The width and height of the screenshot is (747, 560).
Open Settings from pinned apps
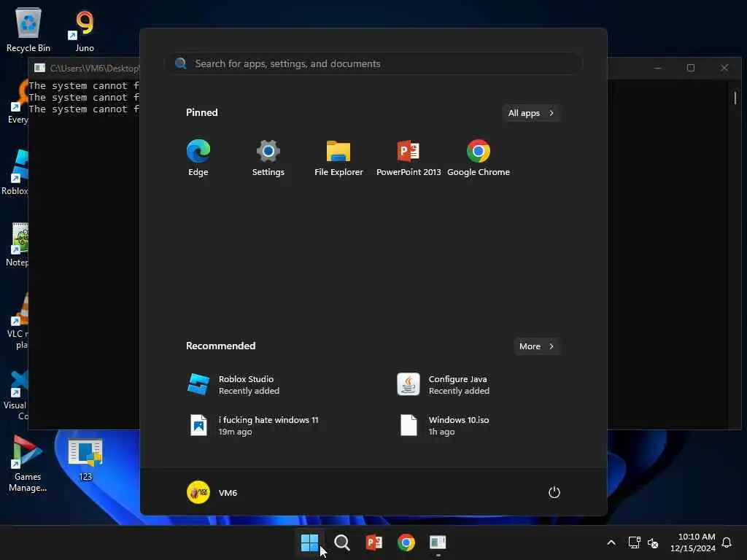coord(268,157)
